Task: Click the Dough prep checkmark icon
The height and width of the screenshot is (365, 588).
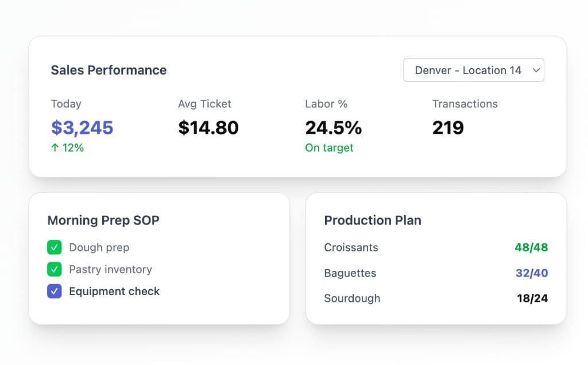Action: [x=53, y=247]
